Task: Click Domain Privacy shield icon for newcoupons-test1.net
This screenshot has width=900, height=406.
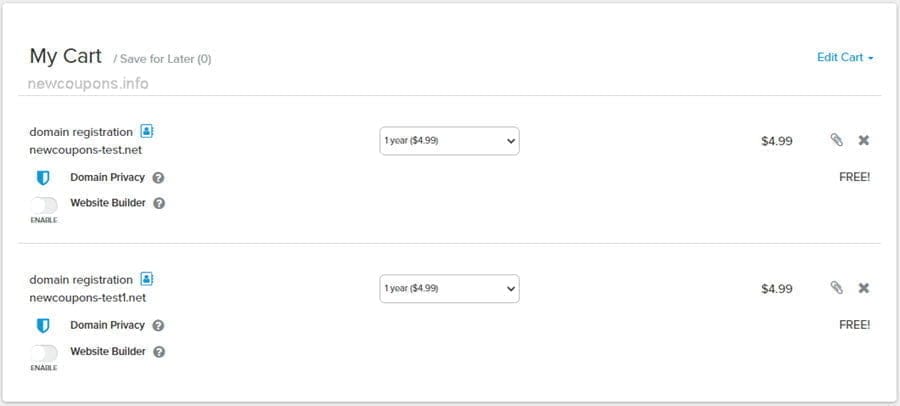Action: tap(43, 326)
